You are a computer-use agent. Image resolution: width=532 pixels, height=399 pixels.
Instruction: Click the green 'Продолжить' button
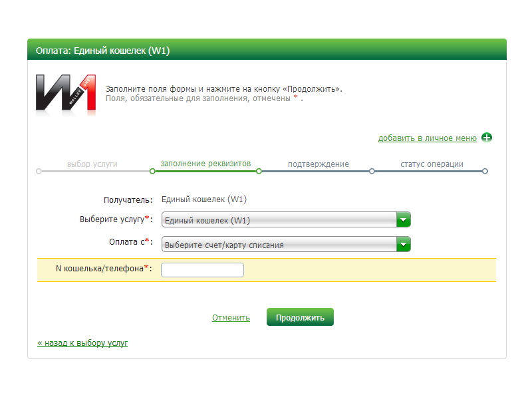click(300, 317)
